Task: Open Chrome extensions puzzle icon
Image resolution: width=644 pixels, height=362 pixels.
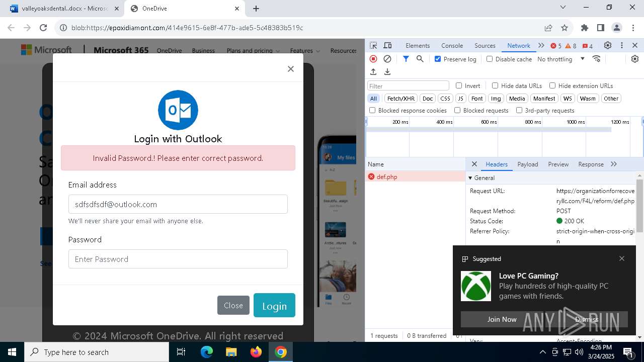Action: (584, 28)
